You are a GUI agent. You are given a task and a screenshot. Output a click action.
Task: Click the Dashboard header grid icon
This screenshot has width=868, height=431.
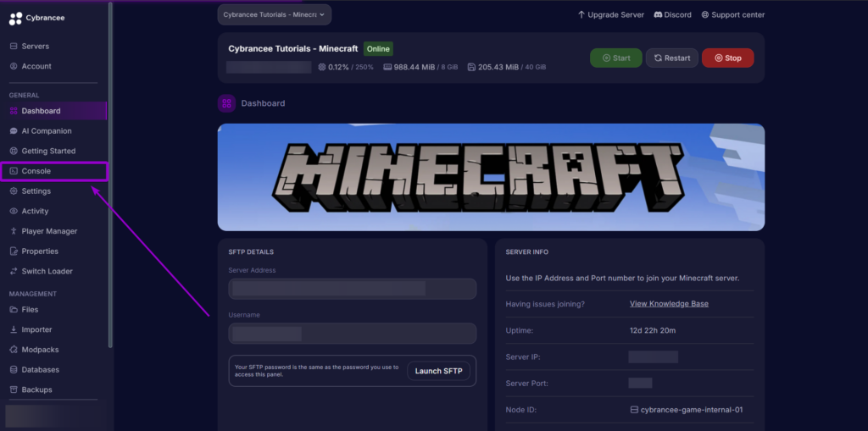(226, 103)
